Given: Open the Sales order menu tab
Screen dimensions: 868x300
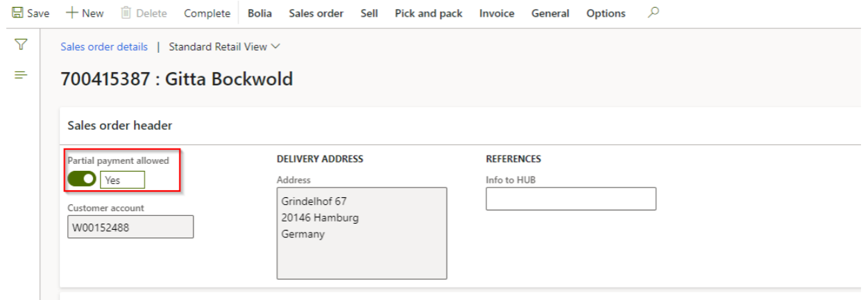Looking at the screenshot, I should click(x=316, y=13).
